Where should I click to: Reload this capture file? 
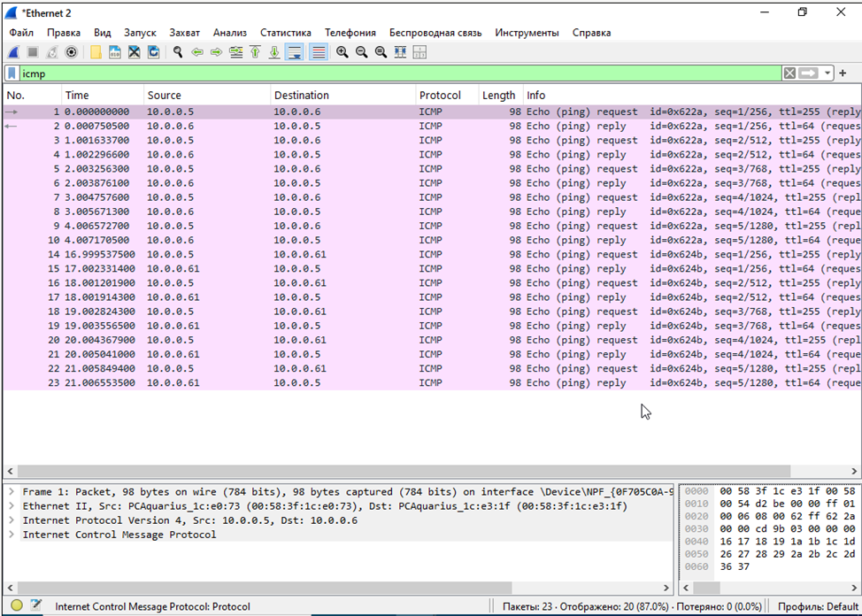click(x=154, y=52)
